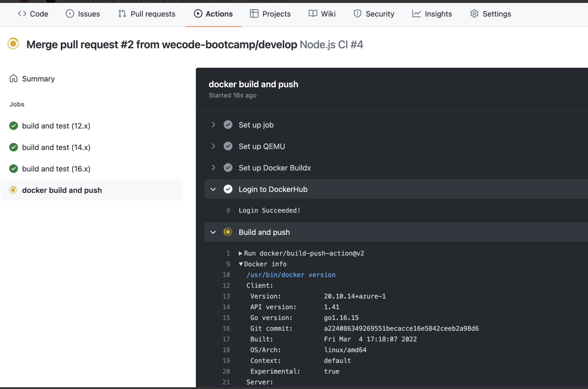Image resolution: width=588 pixels, height=389 pixels.
Task: Expand Run docker/build-push-action@v2 log group
Action: tap(241, 253)
